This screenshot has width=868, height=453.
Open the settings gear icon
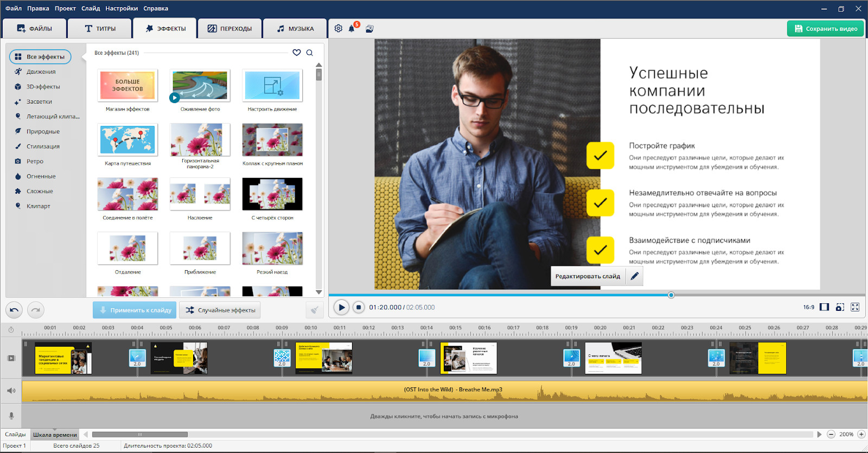(339, 28)
